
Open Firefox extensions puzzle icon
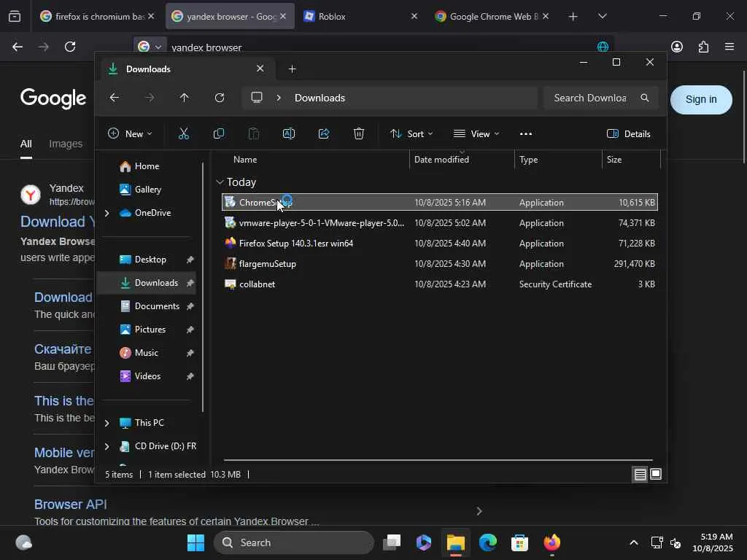click(x=704, y=47)
